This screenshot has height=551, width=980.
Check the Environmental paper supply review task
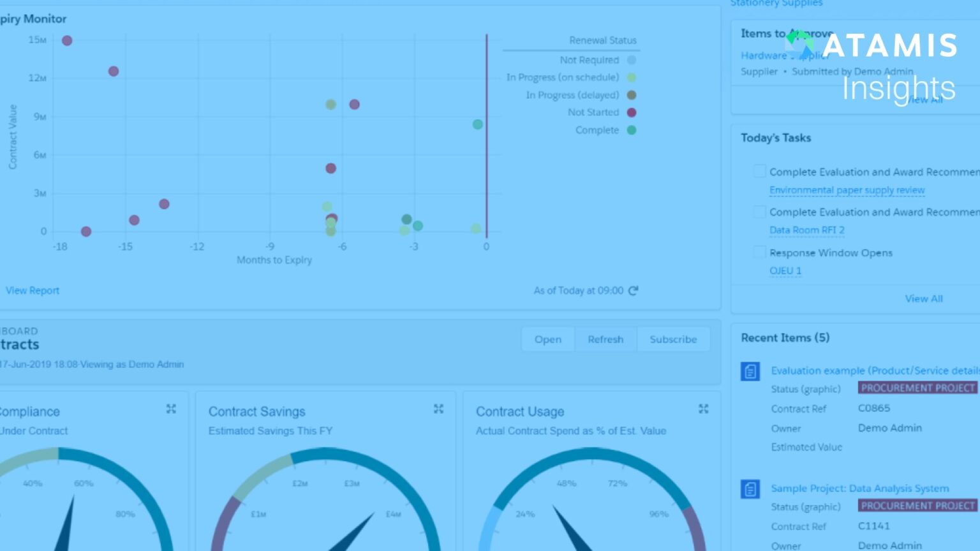pos(759,172)
